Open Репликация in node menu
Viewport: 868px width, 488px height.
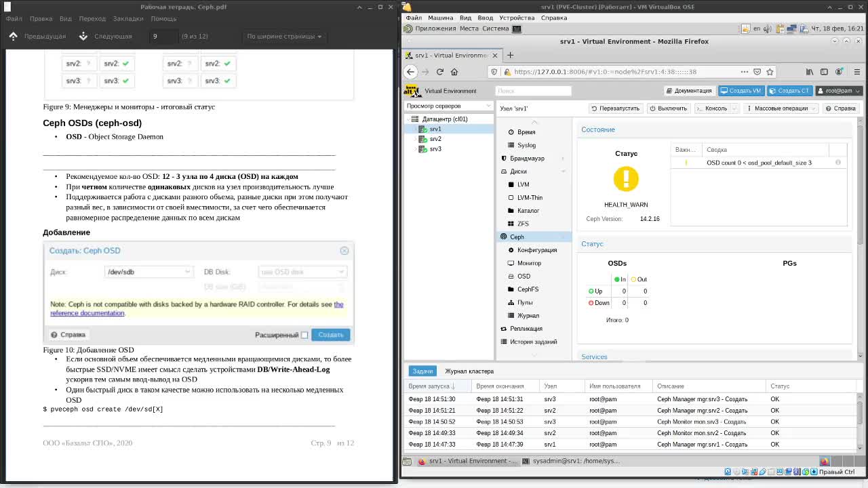534,329
